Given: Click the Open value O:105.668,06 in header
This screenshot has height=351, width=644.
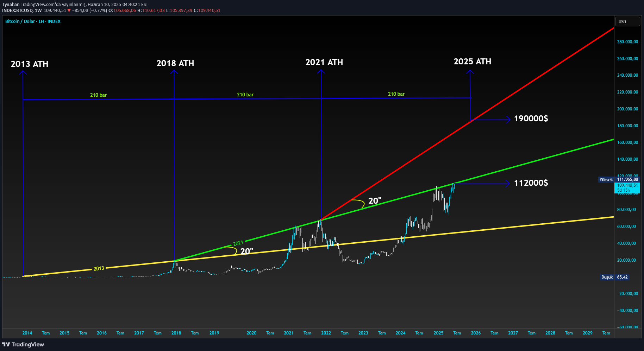Looking at the screenshot, I should [122, 11].
